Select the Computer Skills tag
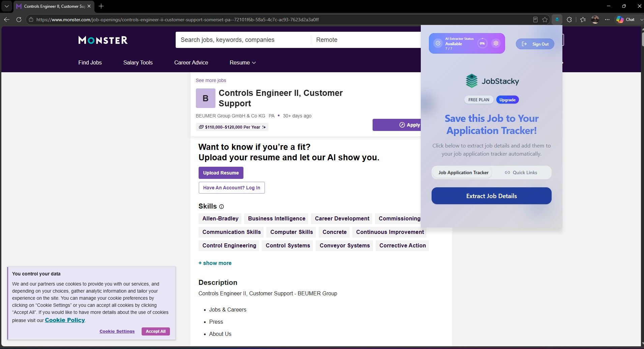This screenshot has height=349, width=644. click(291, 232)
